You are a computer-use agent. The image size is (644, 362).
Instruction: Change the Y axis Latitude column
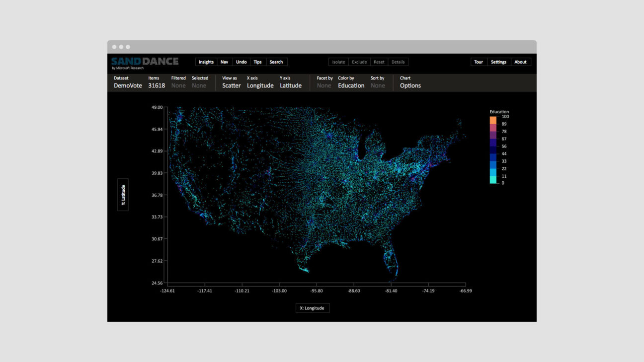click(290, 85)
